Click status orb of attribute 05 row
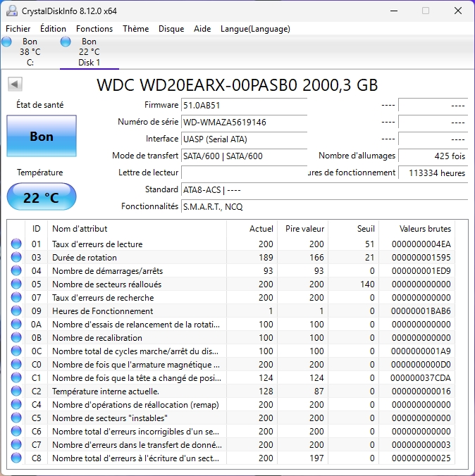The height and width of the screenshot is (476, 475). click(x=16, y=284)
